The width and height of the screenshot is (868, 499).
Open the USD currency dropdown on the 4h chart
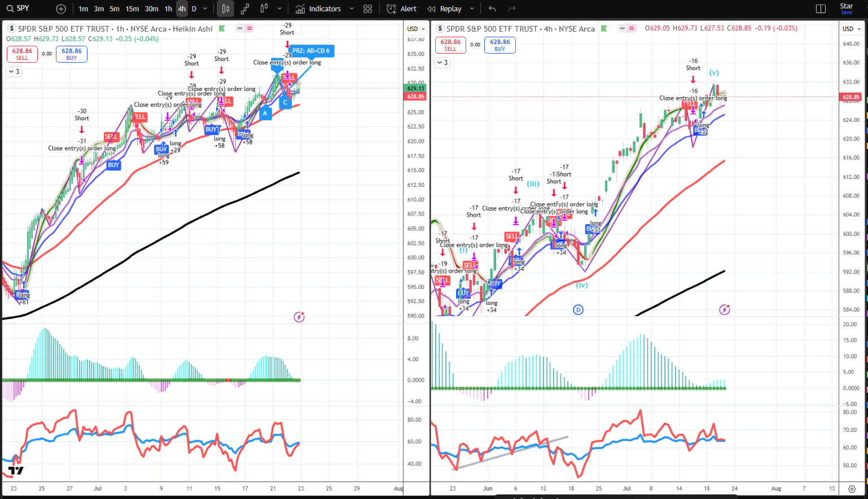pos(852,29)
